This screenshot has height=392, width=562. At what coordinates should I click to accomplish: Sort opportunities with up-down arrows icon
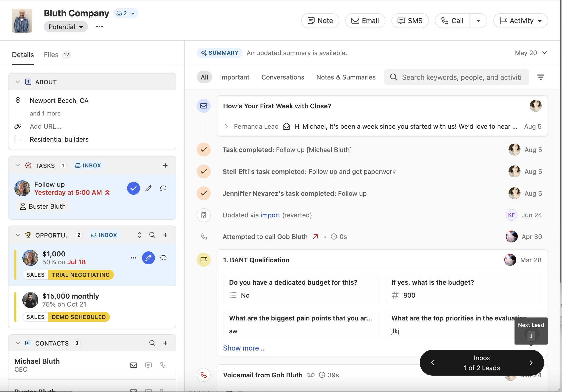tap(140, 235)
